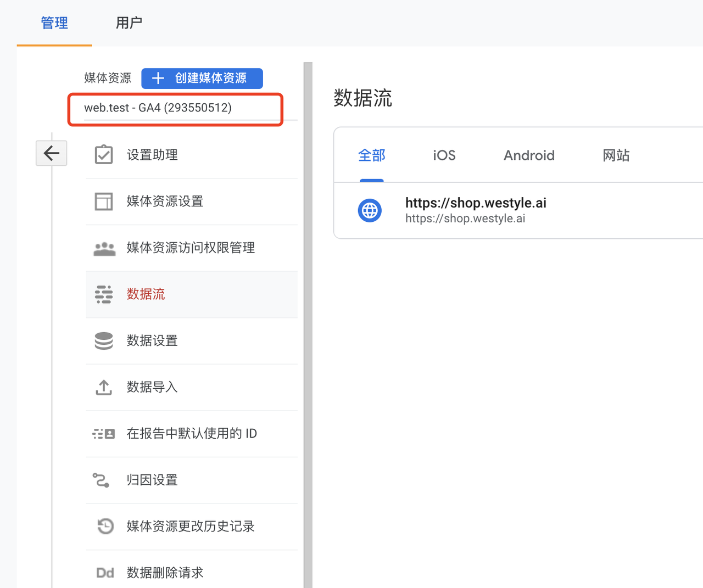Click the Setup Assistant checklist icon

(x=104, y=155)
